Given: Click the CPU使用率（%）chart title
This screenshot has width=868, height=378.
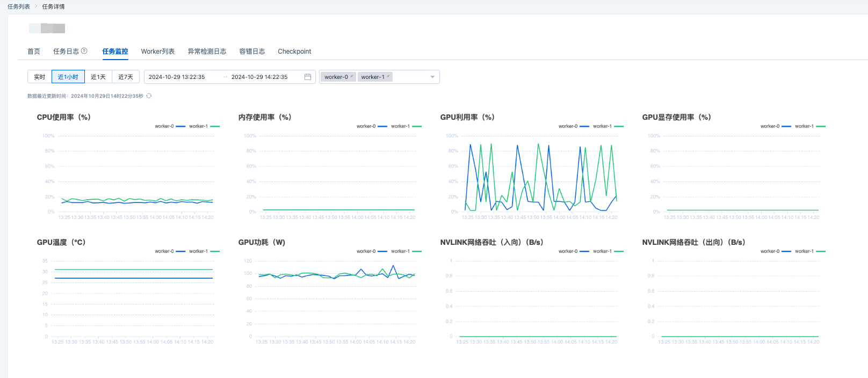Looking at the screenshot, I should 64,117.
